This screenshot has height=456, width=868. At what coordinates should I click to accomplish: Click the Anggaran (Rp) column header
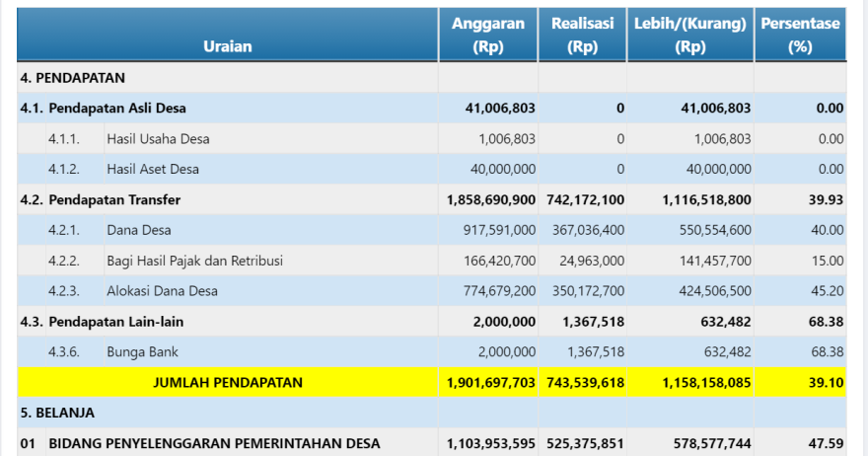click(487, 35)
